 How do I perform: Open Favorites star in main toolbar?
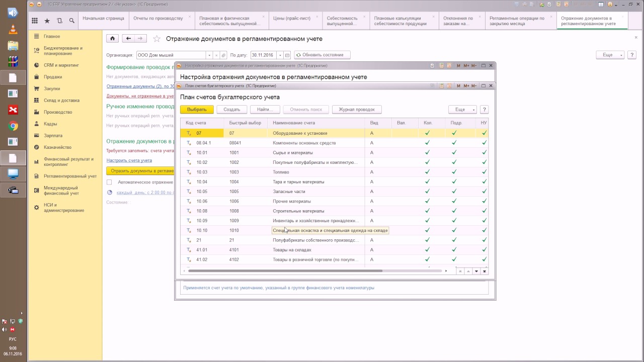pyautogui.click(x=47, y=21)
